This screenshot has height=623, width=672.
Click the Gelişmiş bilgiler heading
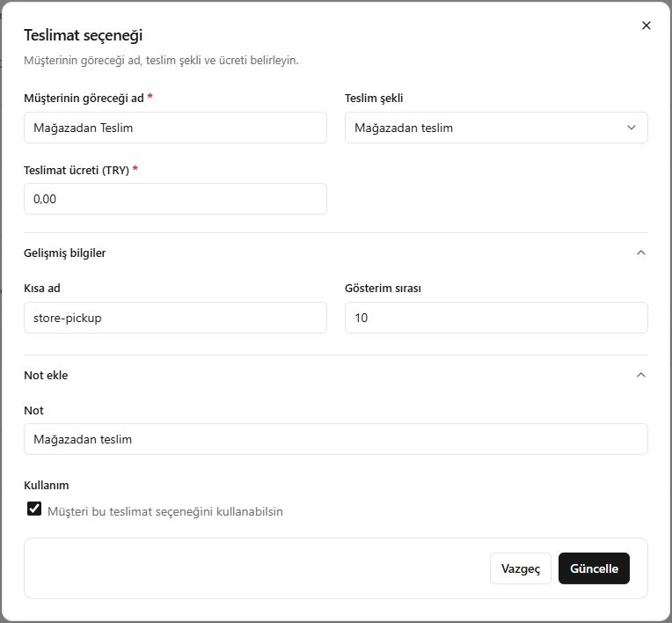click(x=65, y=253)
